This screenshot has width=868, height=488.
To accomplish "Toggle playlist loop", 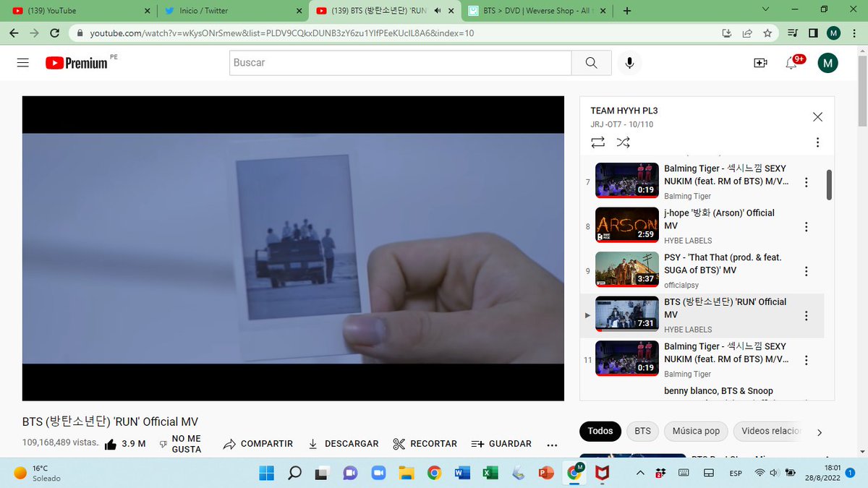I will [597, 142].
